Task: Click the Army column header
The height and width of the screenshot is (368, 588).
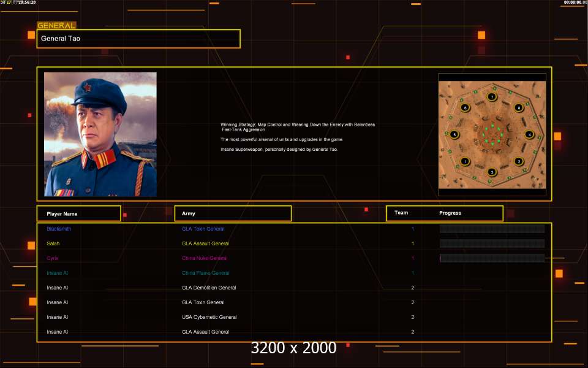Action: pos(233,213)
